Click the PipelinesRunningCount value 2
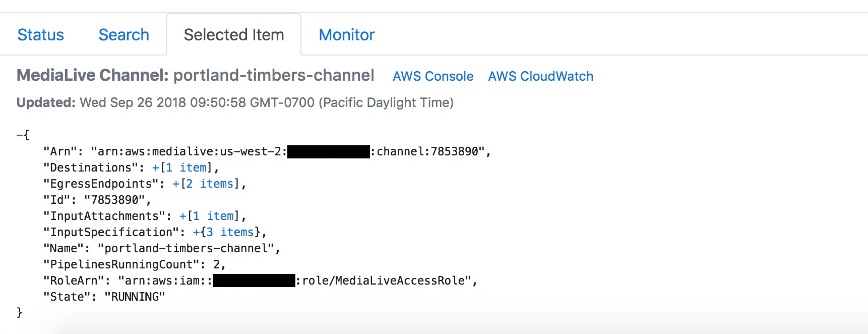Viewport: 868px width, 334px height. (217, 264)
